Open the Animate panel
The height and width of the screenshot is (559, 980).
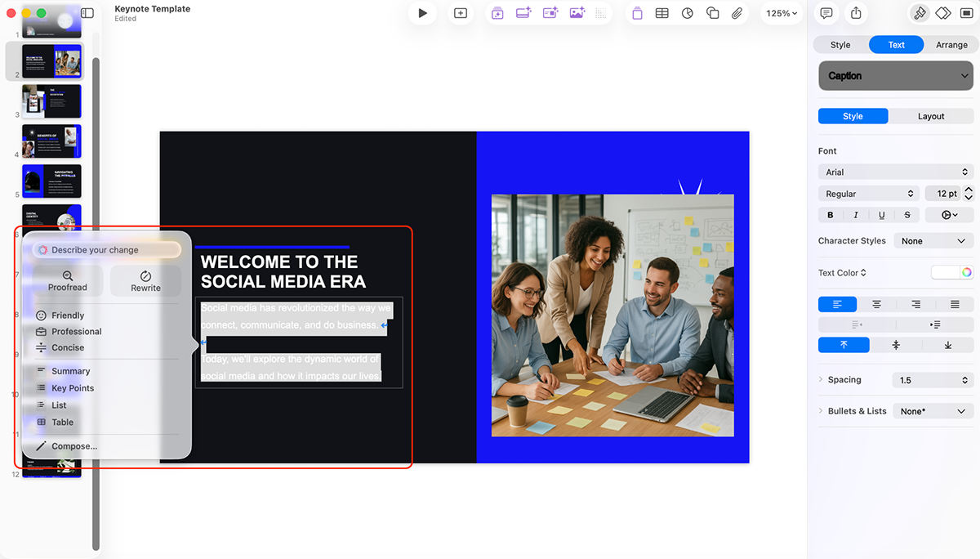[x=943, y=13]
